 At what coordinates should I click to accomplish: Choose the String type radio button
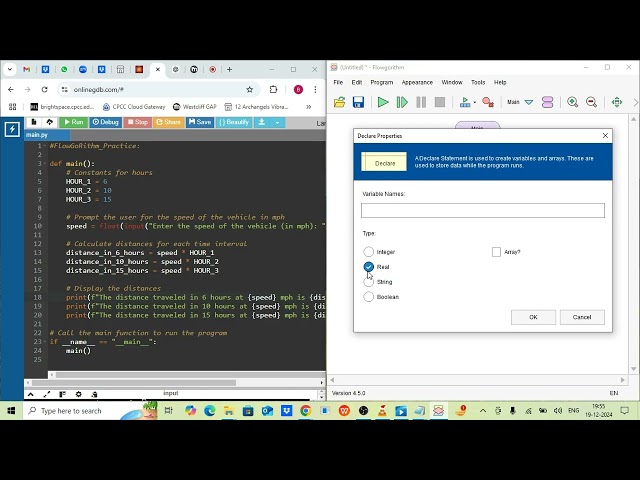tap(369, 282)
